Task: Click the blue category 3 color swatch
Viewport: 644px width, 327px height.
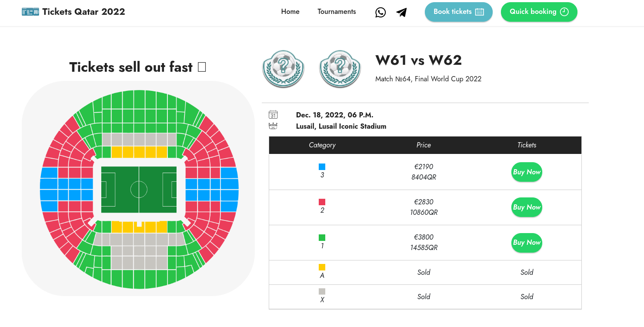Action: [x=322, y=167]
